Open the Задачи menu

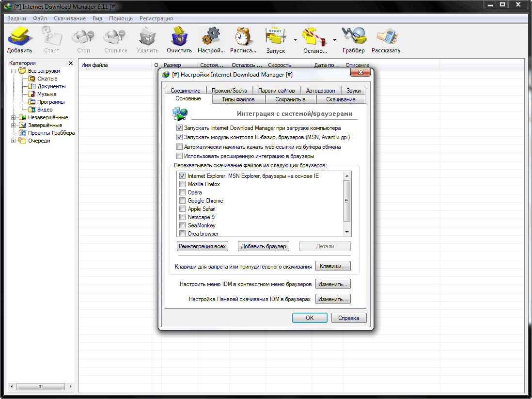coord(16,18)
